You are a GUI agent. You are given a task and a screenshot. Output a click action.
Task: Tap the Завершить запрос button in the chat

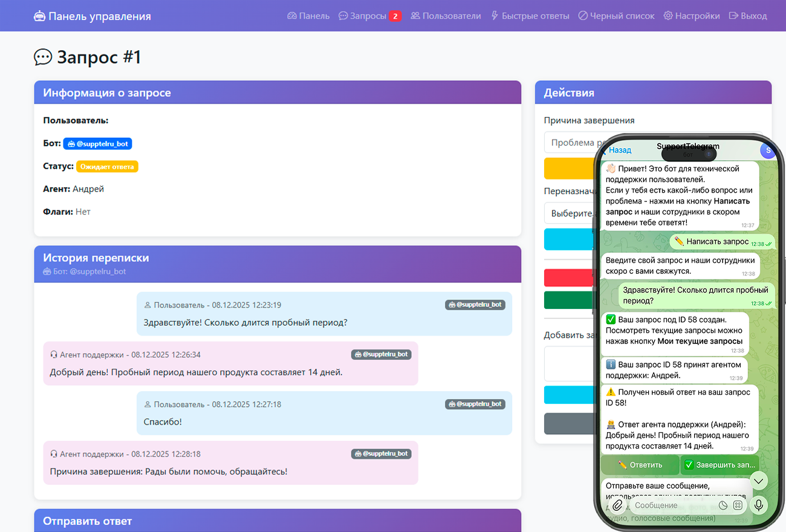719,465
